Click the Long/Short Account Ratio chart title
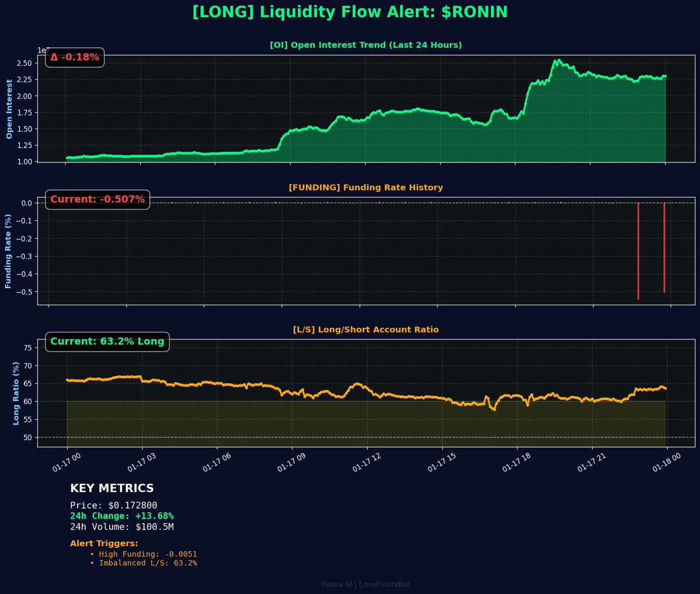The image size is (700, 594). click(x=366, y=330)
